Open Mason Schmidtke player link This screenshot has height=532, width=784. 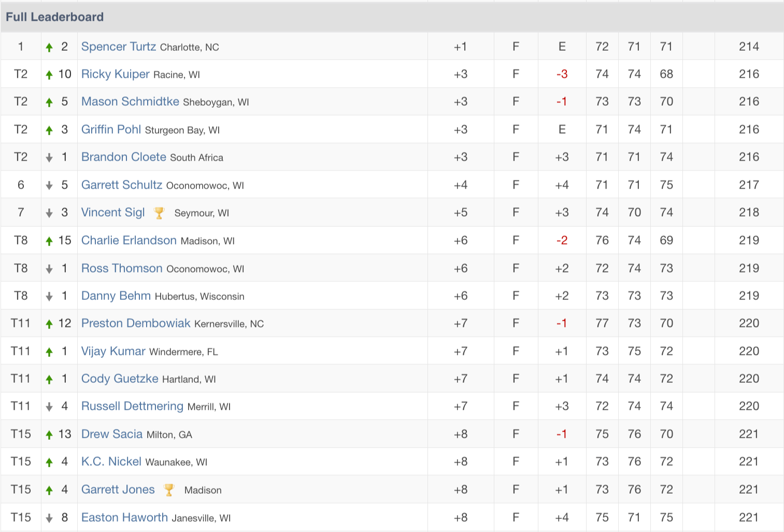[x=130, y=102]
